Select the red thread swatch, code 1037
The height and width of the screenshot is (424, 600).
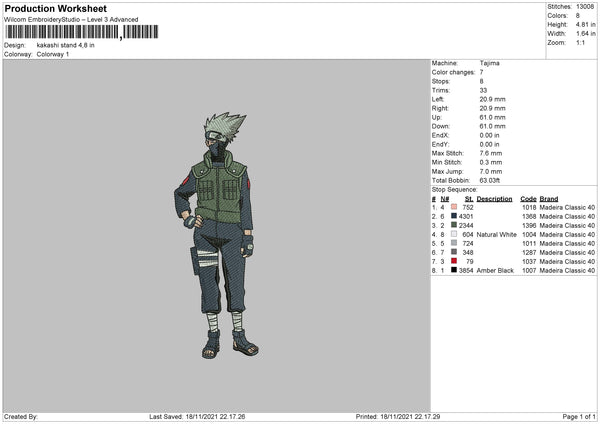pyautogui.click(x=454, y=261)
